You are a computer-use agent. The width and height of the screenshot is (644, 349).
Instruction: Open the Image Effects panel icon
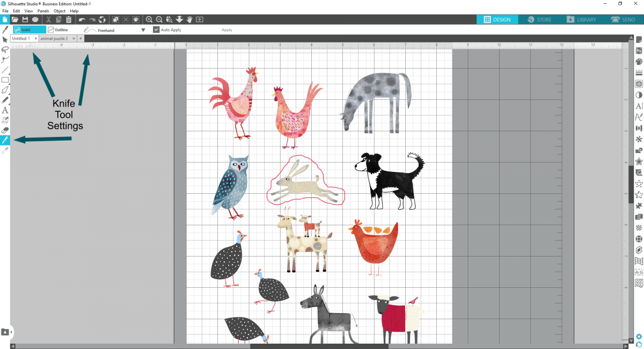639,95
